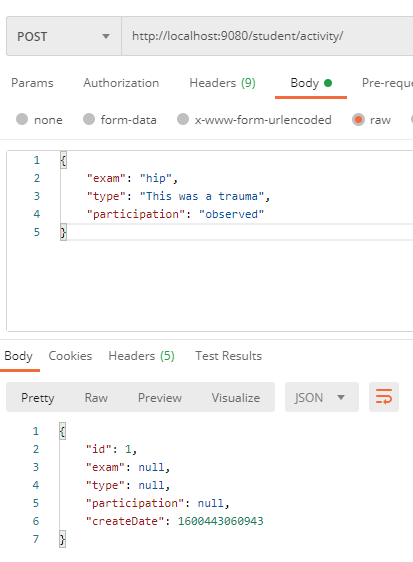
Task: Open the response Headers (5) tab
Action: (x=142, y=356)
